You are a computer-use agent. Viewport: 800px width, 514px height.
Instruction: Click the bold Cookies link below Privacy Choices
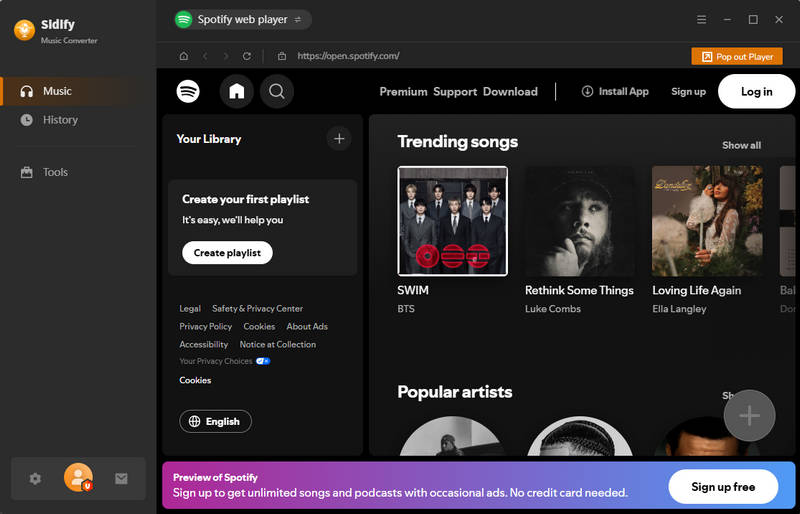[195, 380]
